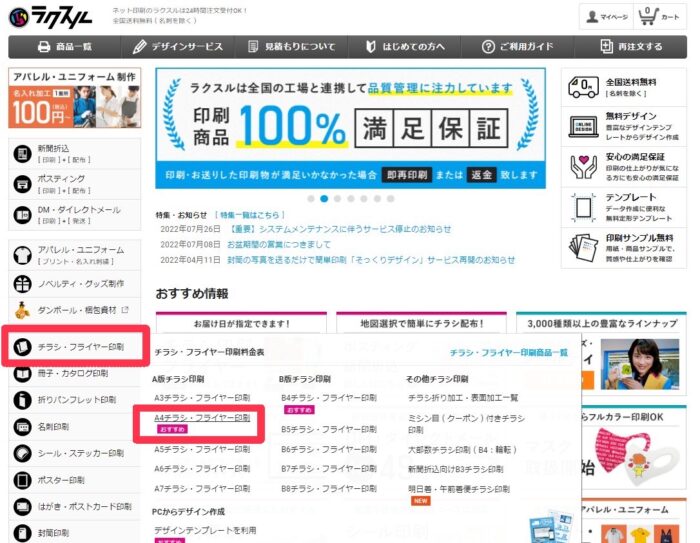This screenshot has height=543, width=700.
Task: Open 大部数チラシ印刷(B4:輪転)
Action: (x=462, y=450)
